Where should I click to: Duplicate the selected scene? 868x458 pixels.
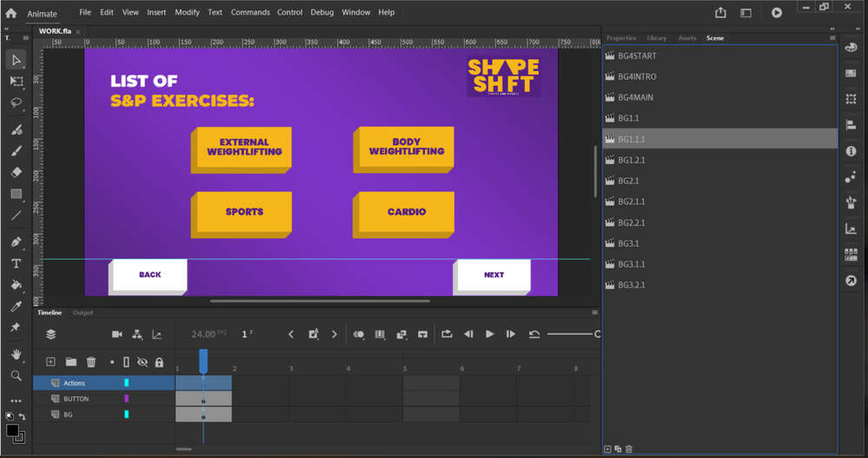click(619, 449)
